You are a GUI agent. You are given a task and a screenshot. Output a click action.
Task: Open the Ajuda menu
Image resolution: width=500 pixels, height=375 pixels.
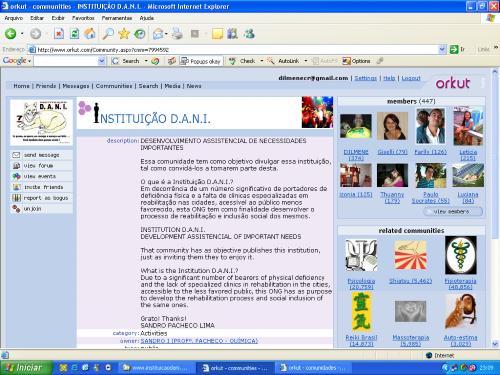point(147,18)
